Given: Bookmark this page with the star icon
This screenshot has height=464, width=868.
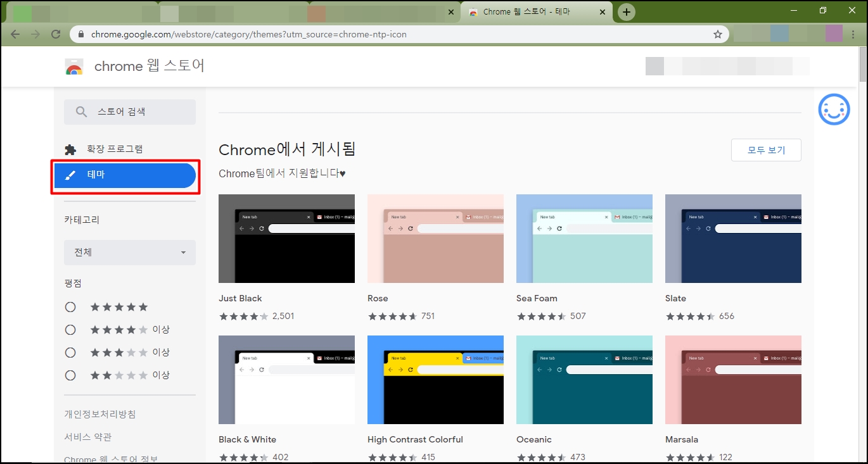Looking at the screenshot, I should (717, 34).
